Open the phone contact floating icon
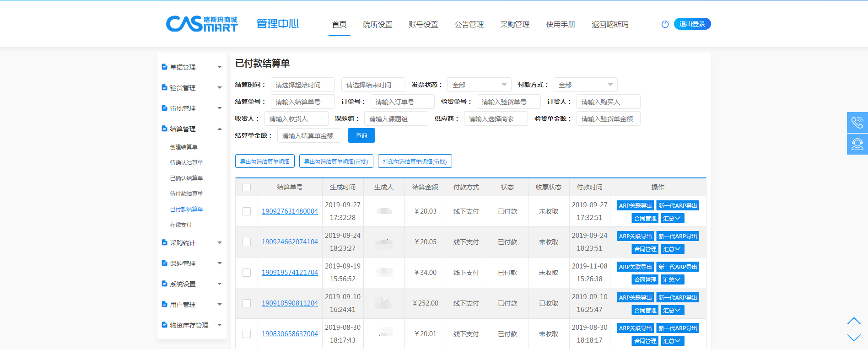The image size is (868, 349). [x=857, y=123]
